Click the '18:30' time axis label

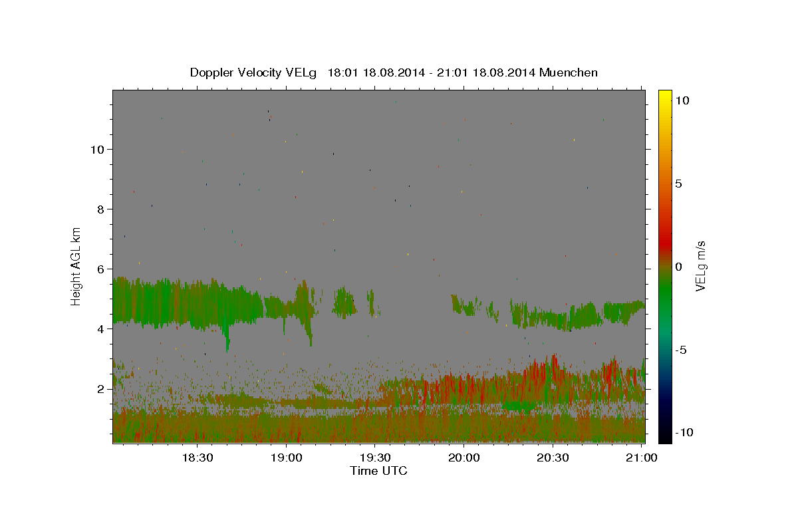(x=198, y=458)
